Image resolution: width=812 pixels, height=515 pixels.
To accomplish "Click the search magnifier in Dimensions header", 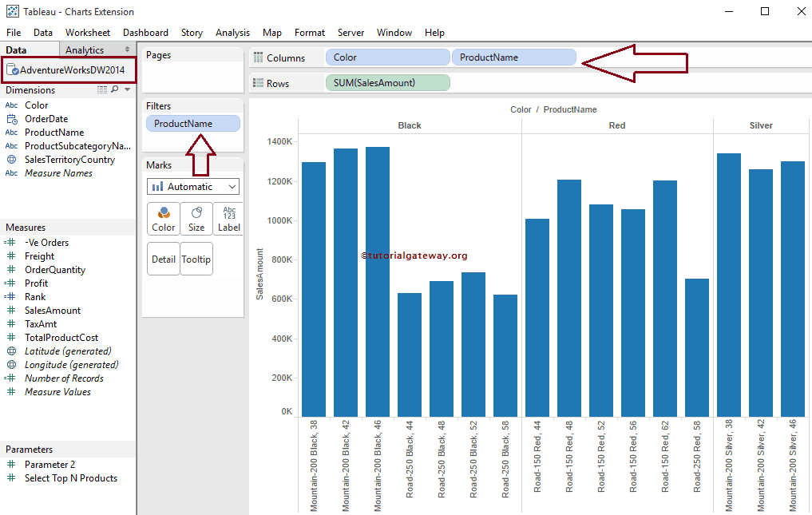I will tap(115, 90).
